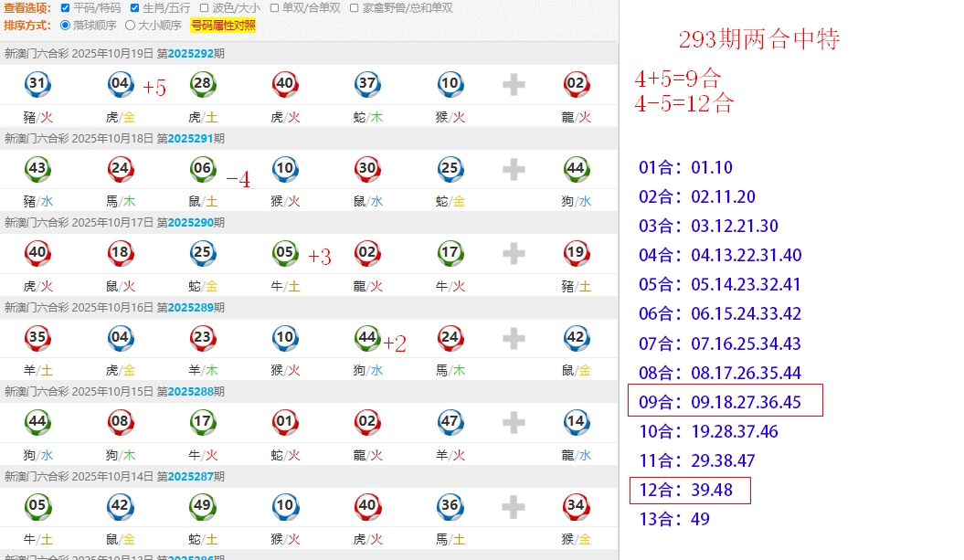964x560 pixels.
Task: Click blue ball 31 in period 2025292
Action: 37,85
